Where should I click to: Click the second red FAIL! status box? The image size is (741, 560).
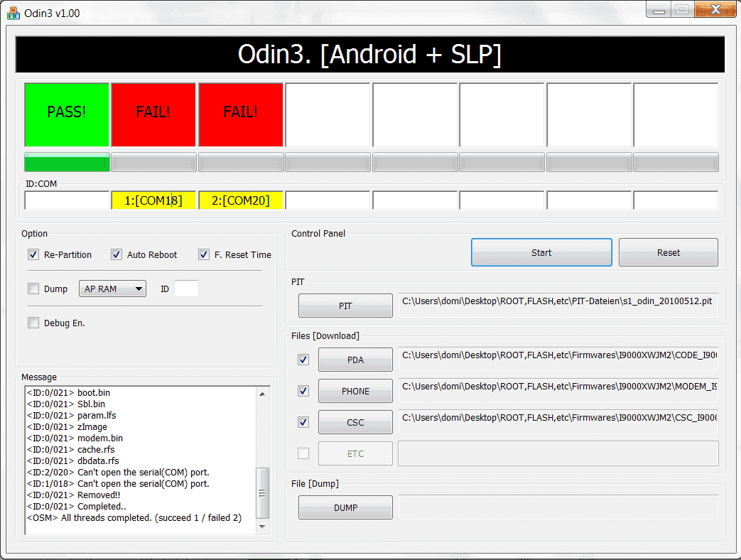241,115
